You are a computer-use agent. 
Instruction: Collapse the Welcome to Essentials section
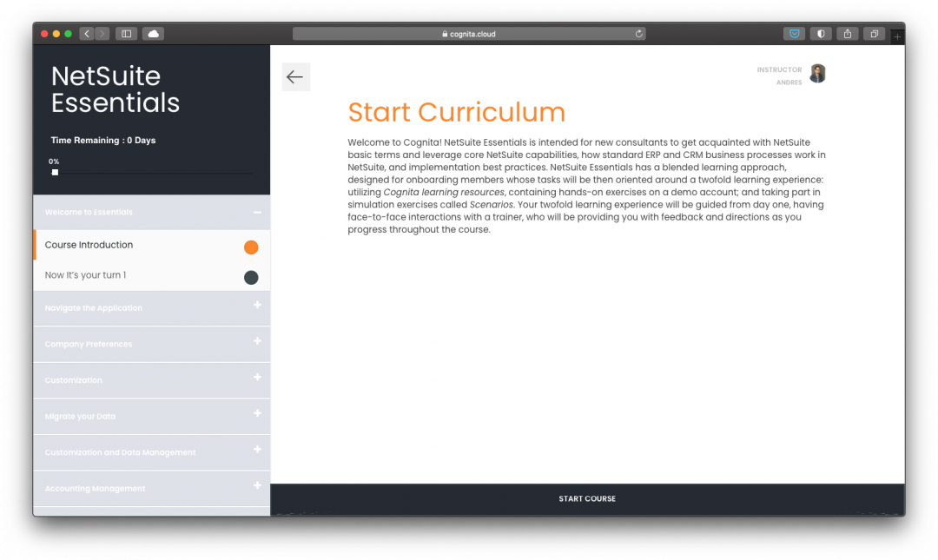152,212
